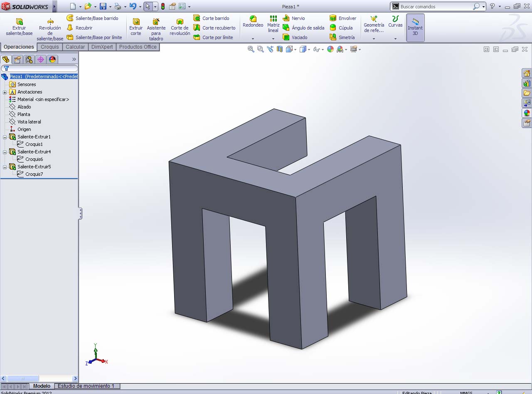Viewport: 532px width, 394px height.
Task: Click the Edit appearance color ball icon
Action: 330,49
